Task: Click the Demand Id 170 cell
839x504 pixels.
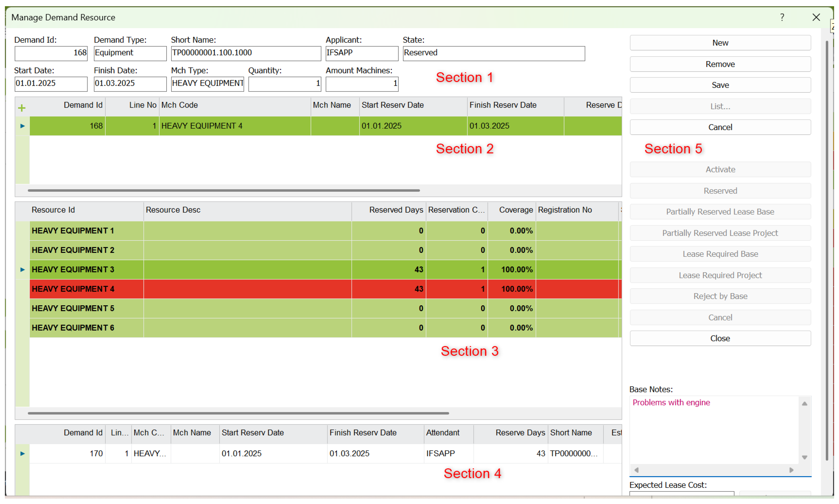Action: coord(67,454)
